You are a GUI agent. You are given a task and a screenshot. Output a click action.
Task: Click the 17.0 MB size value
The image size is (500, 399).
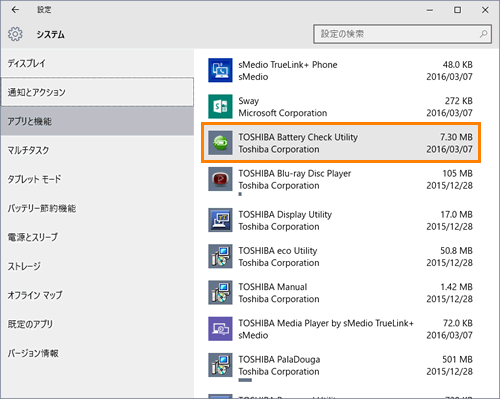click(x=456, y=215)
